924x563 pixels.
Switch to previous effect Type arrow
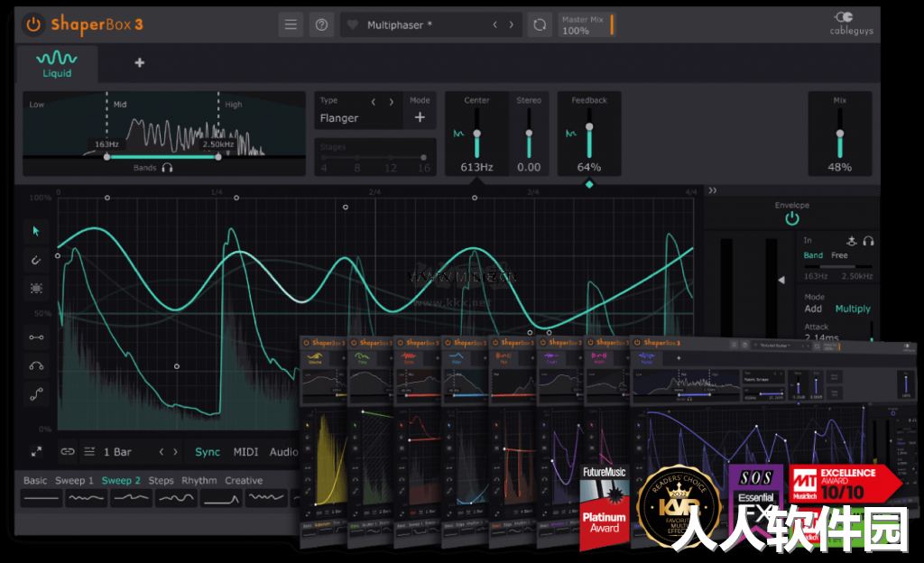click(x=373, y=102)
